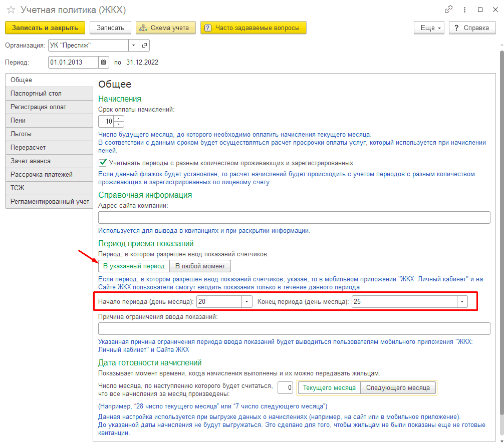Open organization record via the open-form icon

tap(144, 46)
